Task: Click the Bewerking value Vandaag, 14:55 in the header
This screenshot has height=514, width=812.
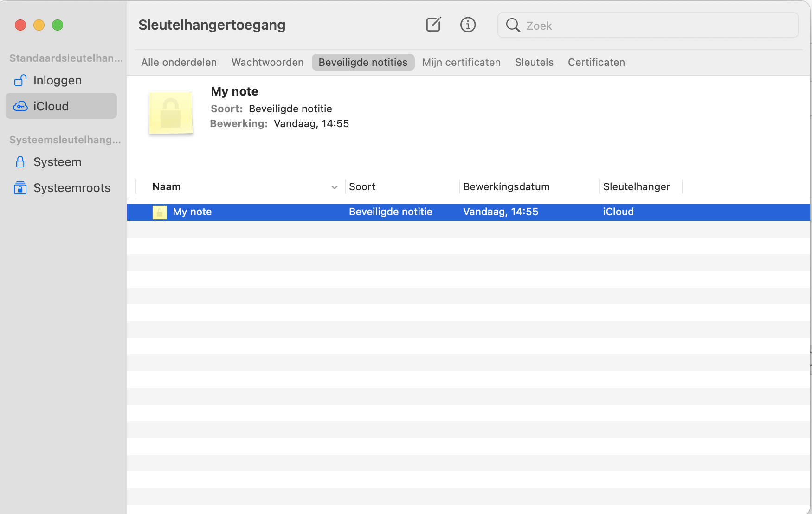Action: [x=311, y=123]
